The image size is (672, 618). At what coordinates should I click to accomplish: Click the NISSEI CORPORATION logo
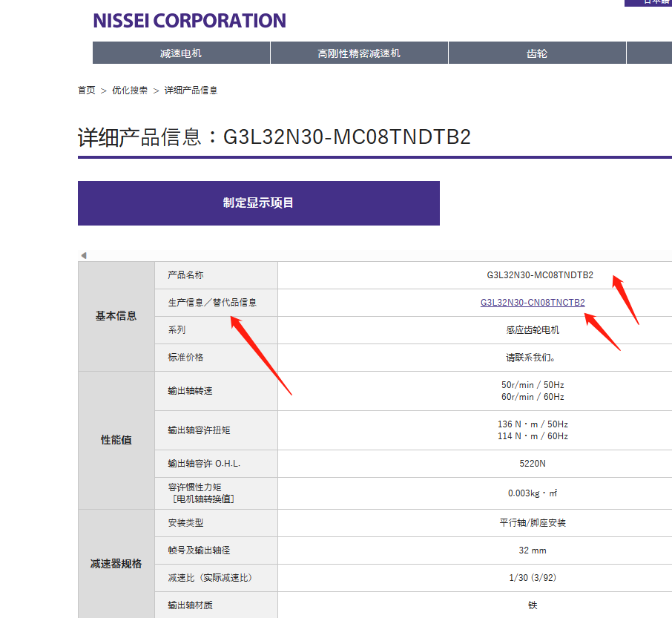(188, 20)
